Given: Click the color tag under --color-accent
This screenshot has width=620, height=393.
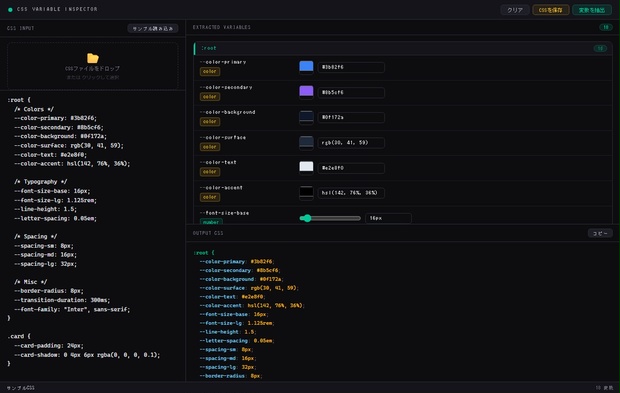Looking at the screenshot, I should [x=210, y=197].
